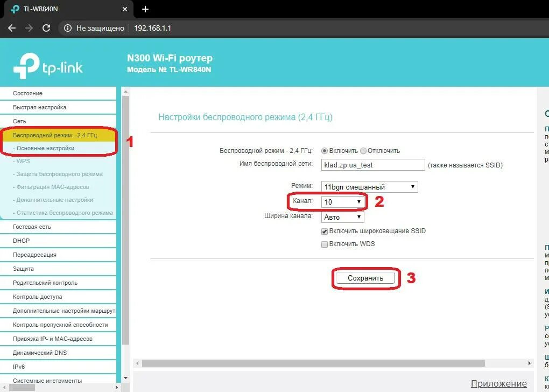Click content horizontal scrollbar right arrow
This screenshot has width=549, height=392.
pos(530,363)
